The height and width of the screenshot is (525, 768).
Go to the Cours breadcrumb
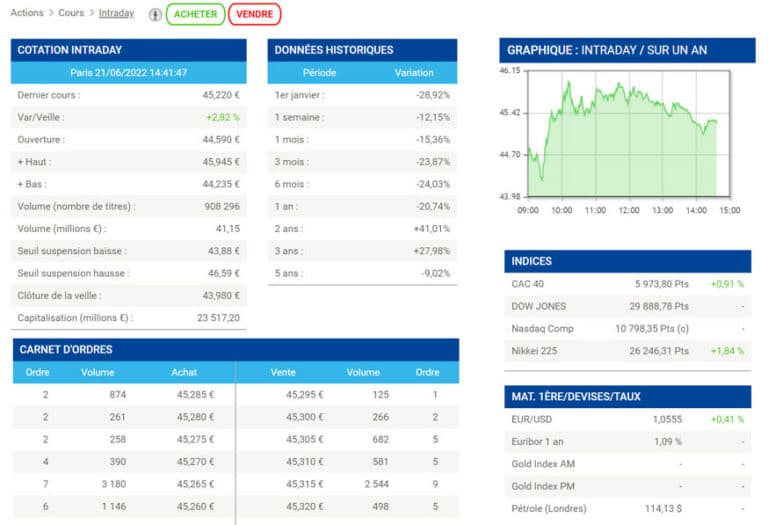[x=71, y=13]
